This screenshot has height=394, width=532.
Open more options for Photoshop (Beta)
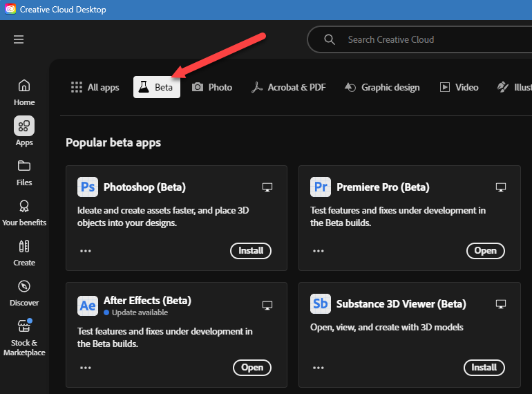pyautogui.click(x=86, y=251)
